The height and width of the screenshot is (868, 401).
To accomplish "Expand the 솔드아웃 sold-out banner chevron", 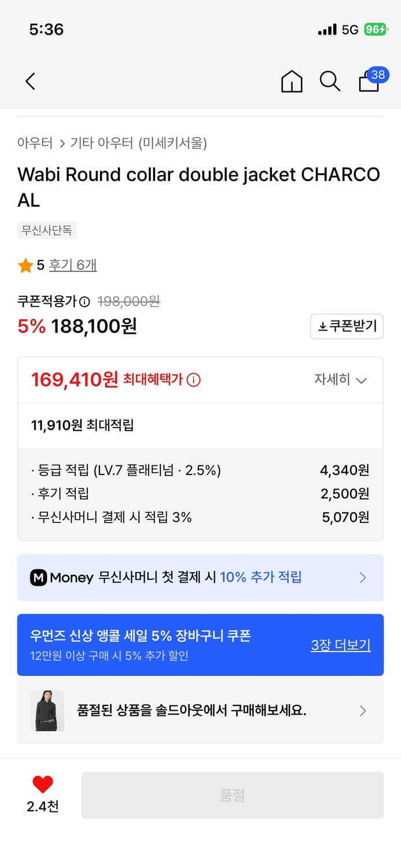I will [363, 711].
